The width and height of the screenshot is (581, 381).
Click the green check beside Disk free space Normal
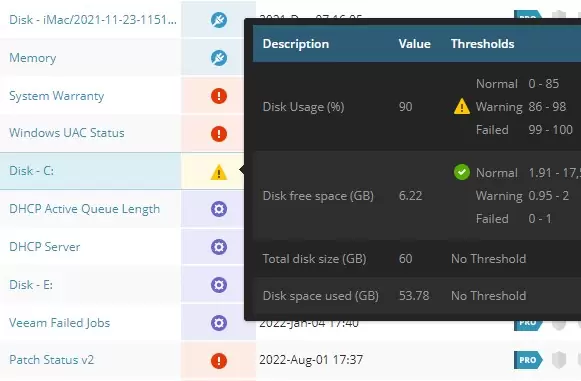click(462, 172)
